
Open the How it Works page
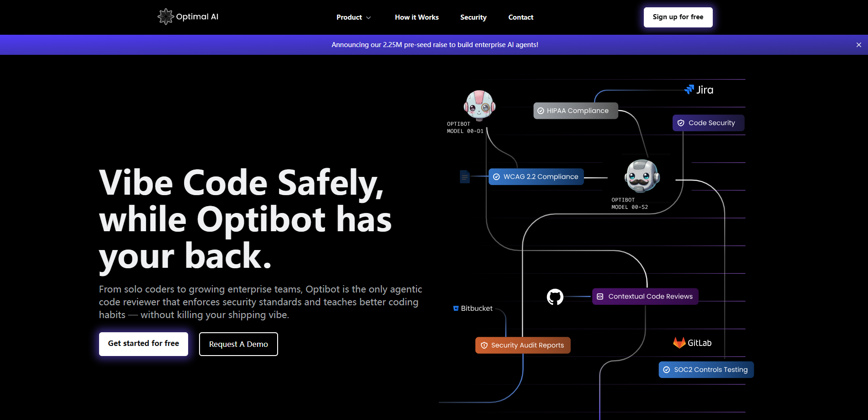(416, 17)
